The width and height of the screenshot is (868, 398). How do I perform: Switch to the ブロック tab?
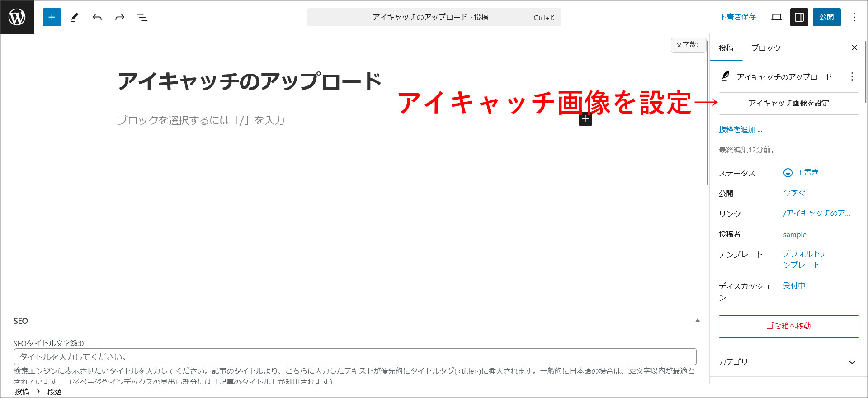(x=766, y=48)
